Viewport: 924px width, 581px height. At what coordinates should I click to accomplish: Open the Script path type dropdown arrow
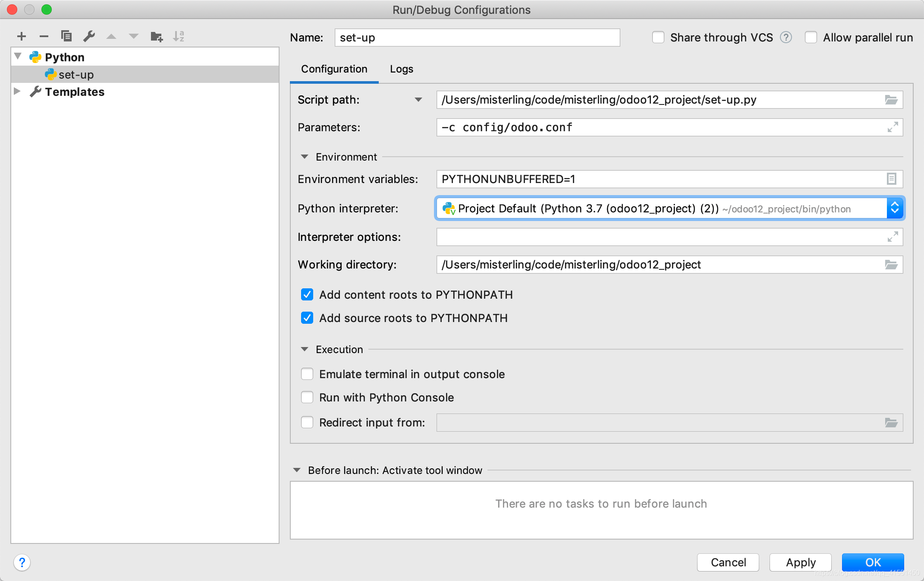(x=418, y=100)
